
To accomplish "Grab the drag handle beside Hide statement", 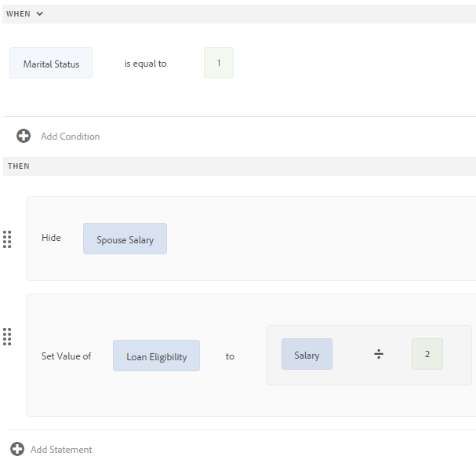I will [7, 239].
